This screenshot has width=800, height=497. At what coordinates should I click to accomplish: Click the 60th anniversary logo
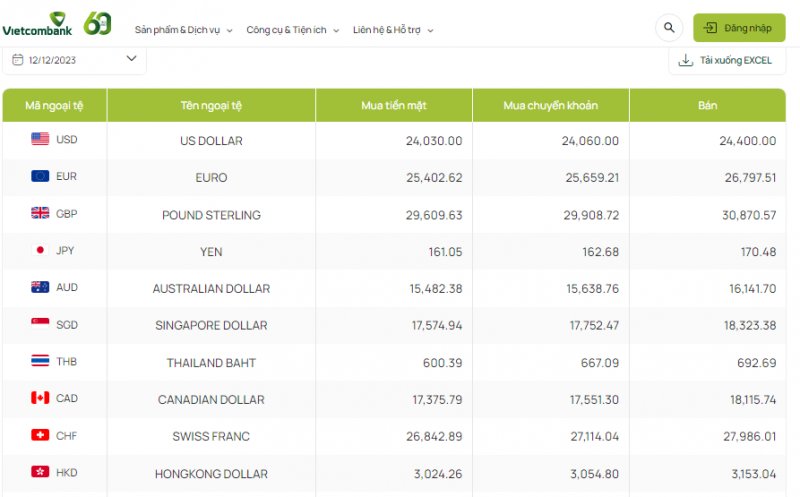pyautogui.click(x=97, y=23)
